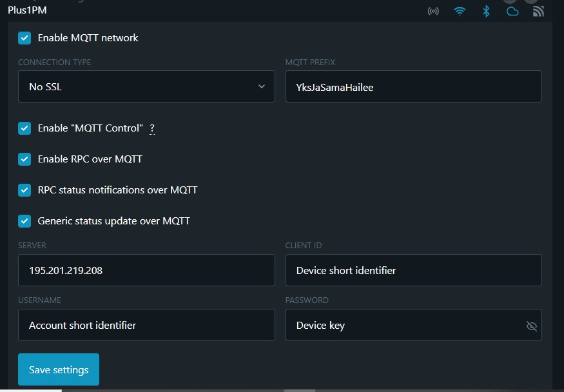Toggle Enable RPC over MQTT checkbox
The height and width of the screenshot is (392, 564).
pyautogui.click(x=24, y=159)
